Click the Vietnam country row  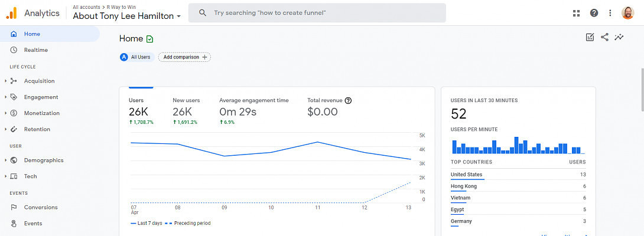click(x=518, y=198)
